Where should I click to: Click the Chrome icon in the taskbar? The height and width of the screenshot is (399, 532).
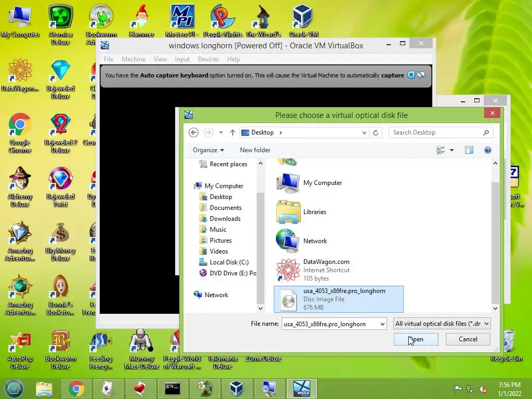coord(76,389)
